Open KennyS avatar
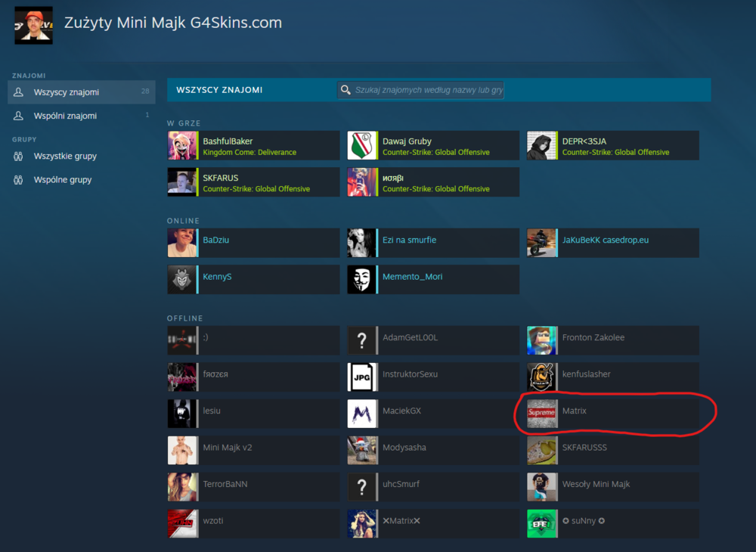This screenshot has width=756, height=552. click(181, 279)
